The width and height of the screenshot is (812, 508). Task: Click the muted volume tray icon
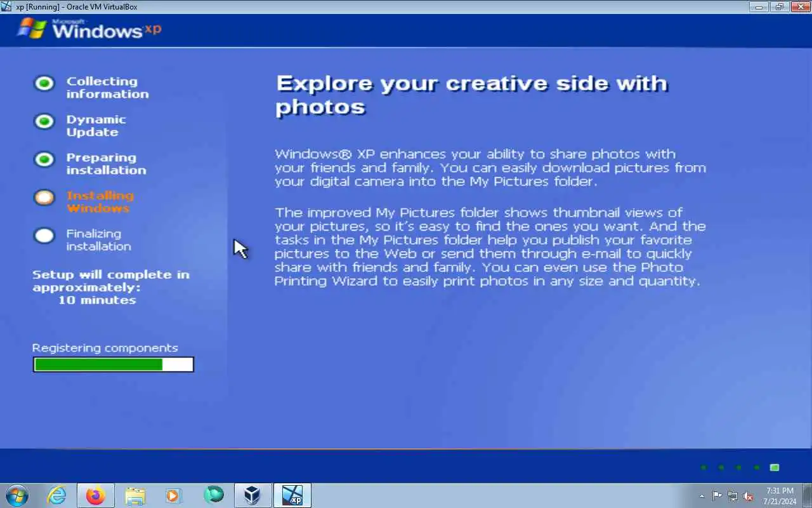pos(748,496)
